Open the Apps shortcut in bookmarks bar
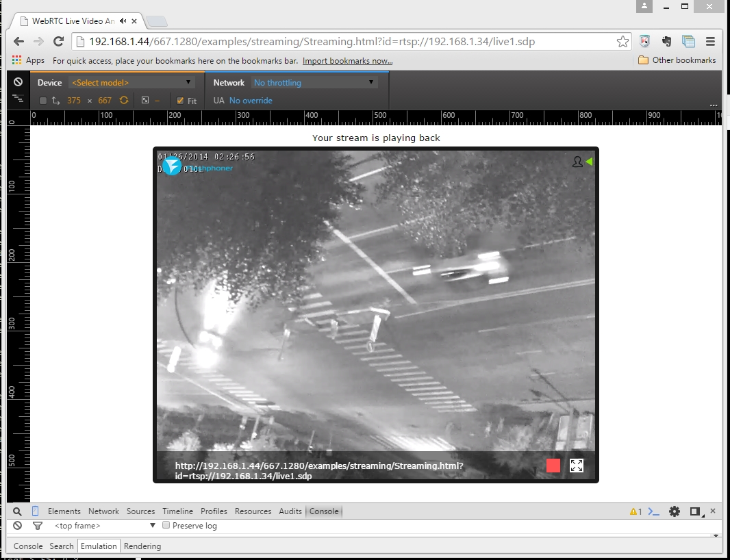 tap(28, 60)
